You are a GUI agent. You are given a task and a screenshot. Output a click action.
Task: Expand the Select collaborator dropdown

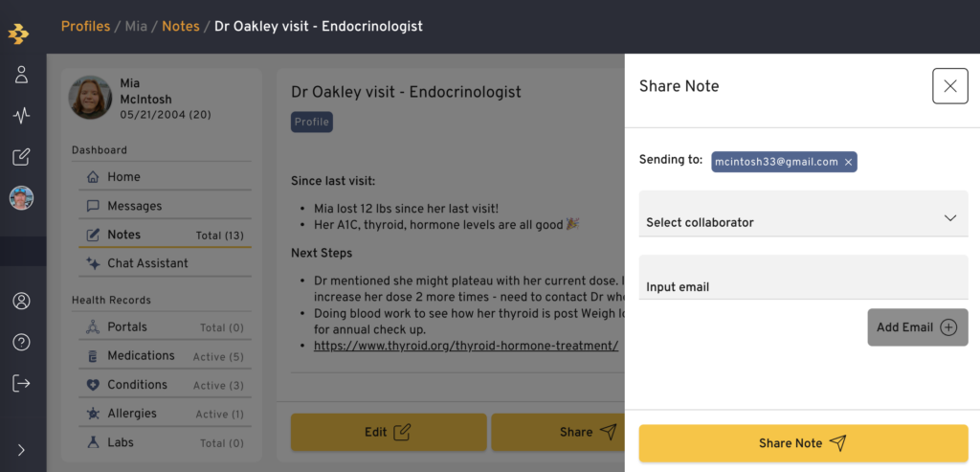pyautogui.click(x=803, y=214)
